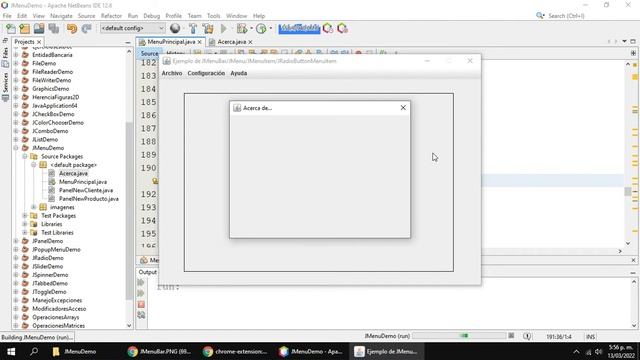Click the notifications icon in status bar
Screen dimensions: 640x360
(527, 336)
